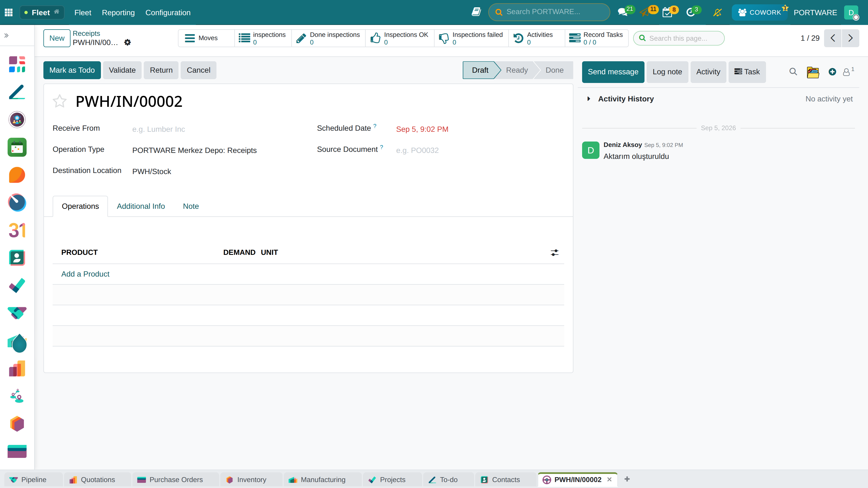Expand the left sidebar with double chevron
The width and height of the screenshot is (868, 488).
(x=7, y=35)
